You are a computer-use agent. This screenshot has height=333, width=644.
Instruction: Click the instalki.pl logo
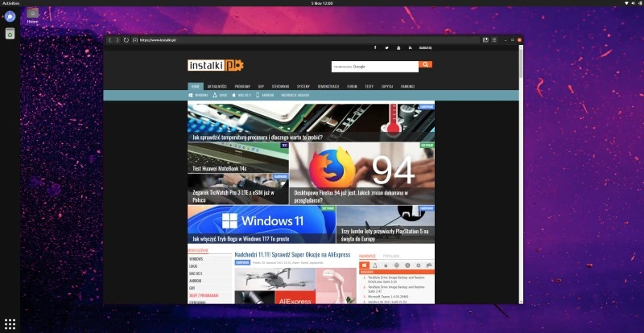[216, 65]
